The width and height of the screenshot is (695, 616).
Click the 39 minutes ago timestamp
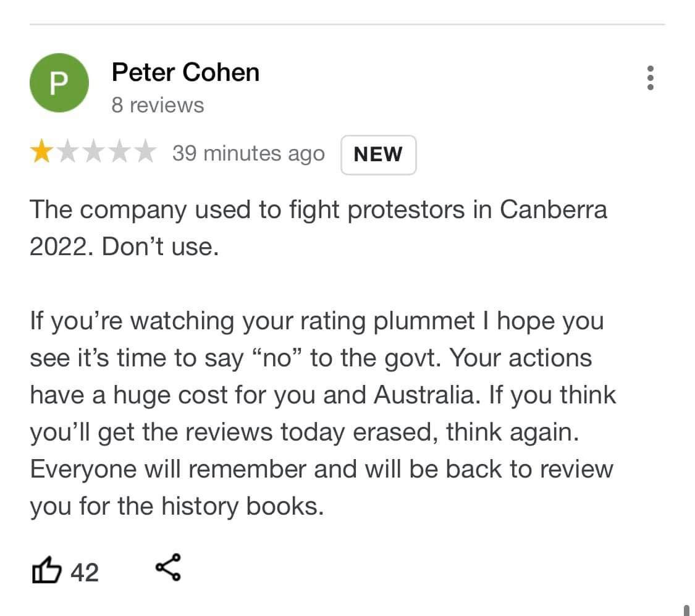point(248,154)
